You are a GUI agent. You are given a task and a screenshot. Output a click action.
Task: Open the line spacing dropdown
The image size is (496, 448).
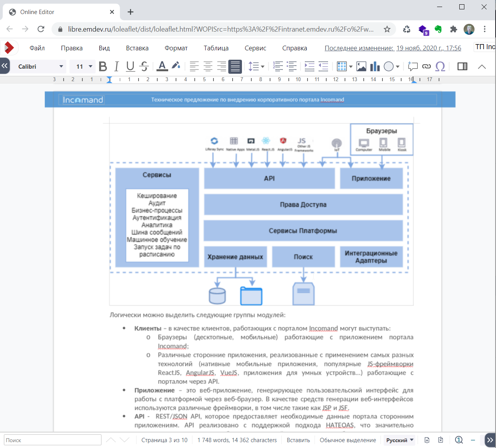point(256,66)
